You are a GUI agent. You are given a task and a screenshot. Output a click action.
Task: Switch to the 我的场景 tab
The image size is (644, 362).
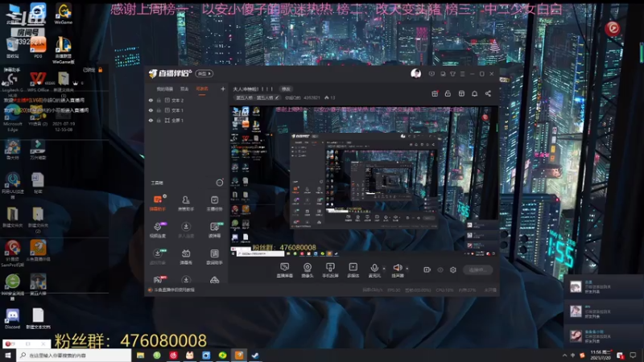[165, 89]
